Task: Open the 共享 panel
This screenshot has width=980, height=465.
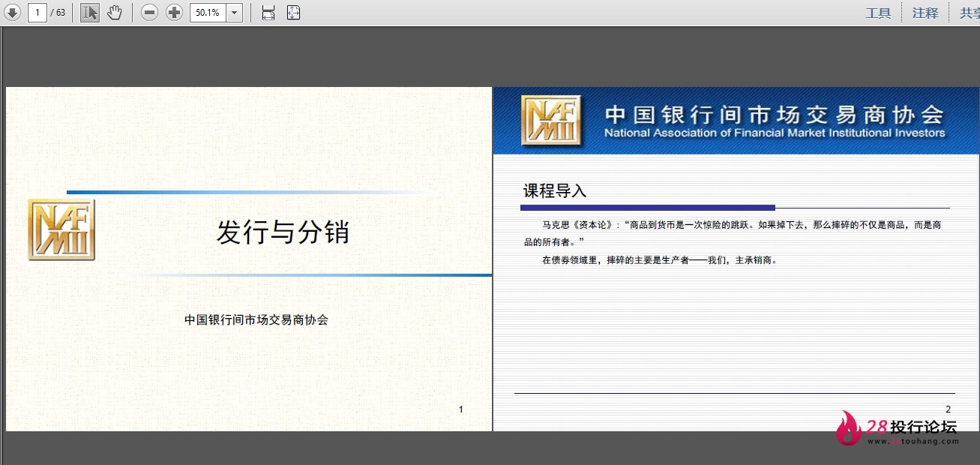Action: coord(970,13)
